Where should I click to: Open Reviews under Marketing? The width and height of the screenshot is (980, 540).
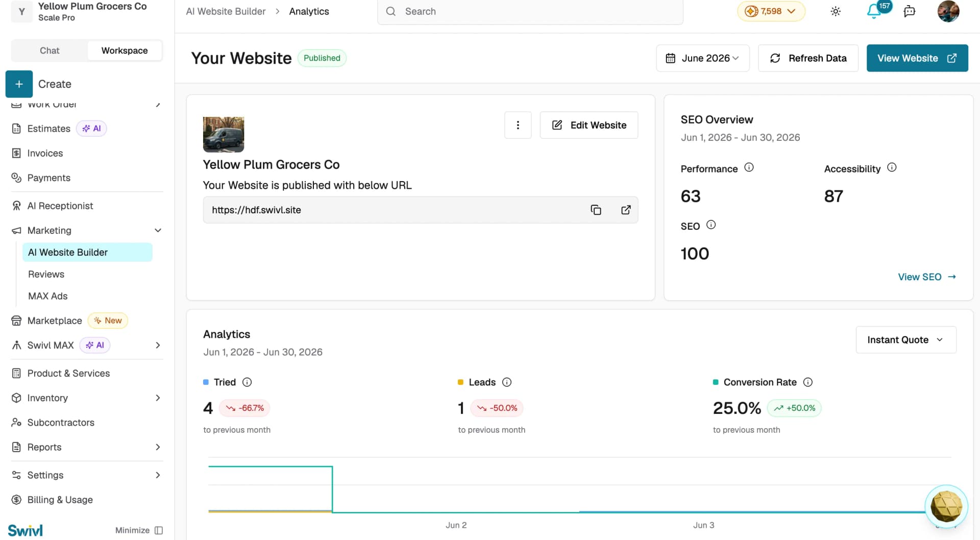click(46, 274)
